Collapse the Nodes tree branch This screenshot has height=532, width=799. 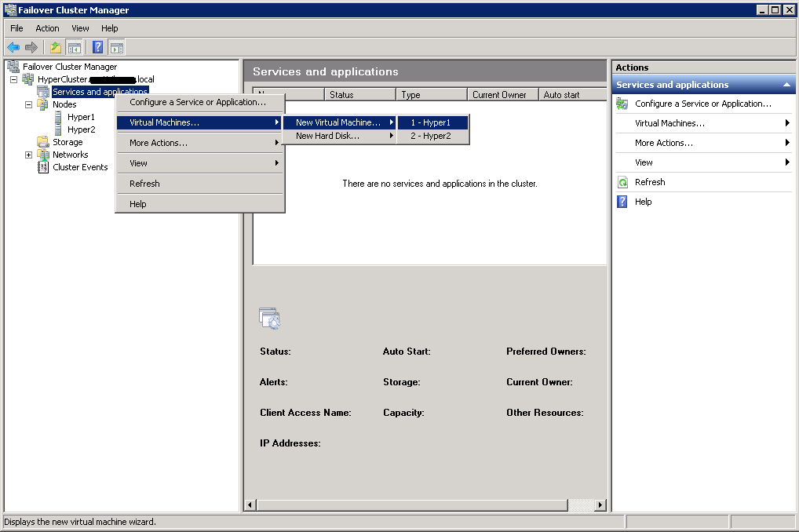tap(29, 104)
